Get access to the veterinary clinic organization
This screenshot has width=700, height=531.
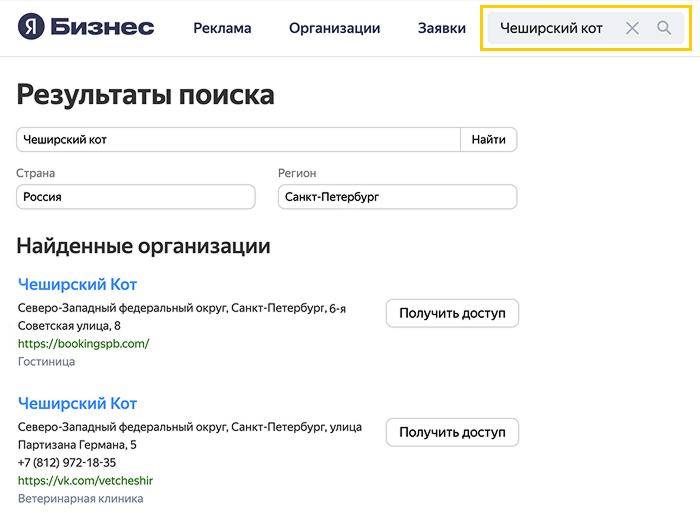point(452,433)
